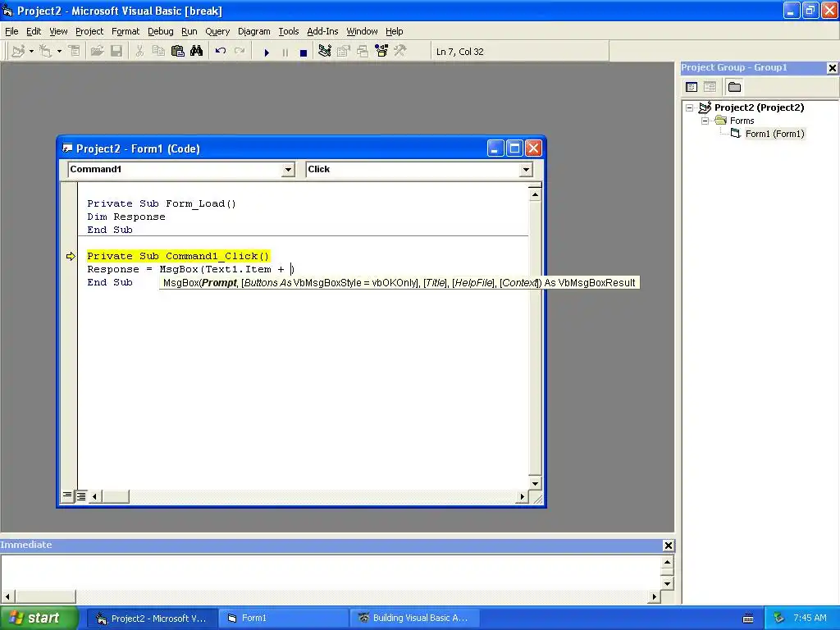
Task: Select Form1 (Form1) in project tree
Action: [774, 134]
